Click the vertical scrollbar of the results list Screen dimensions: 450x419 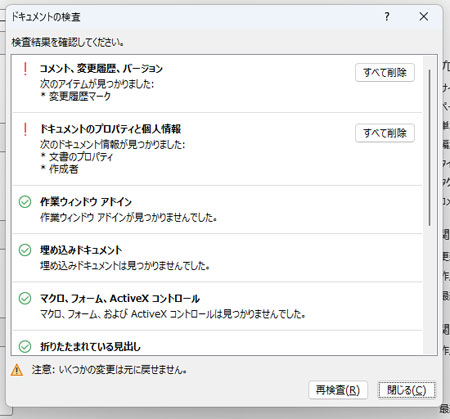pyautogui.click(x=429, y=147)
